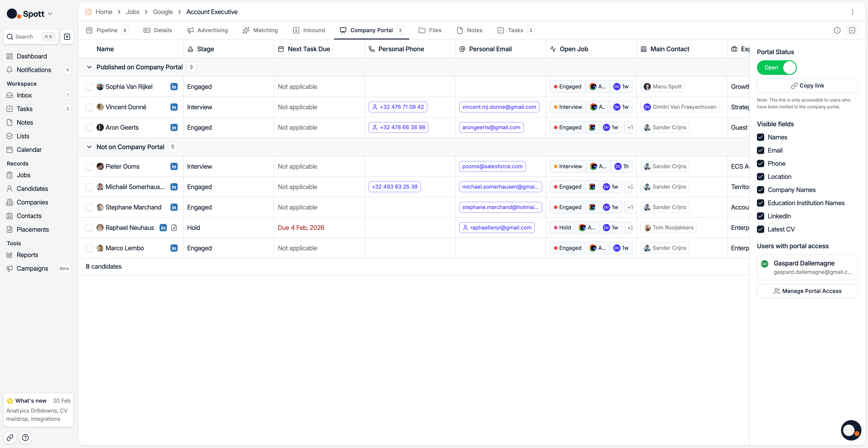Select the checkbox for Vincent Donné
Viewport: 868px width, 448px height.
89,107
